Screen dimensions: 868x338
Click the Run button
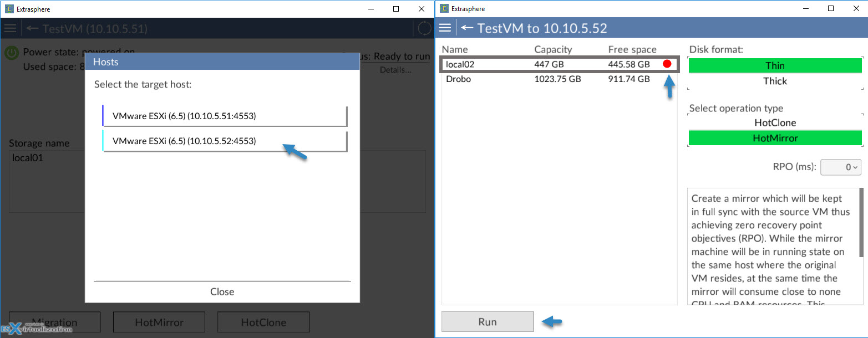tap(488, 321)
